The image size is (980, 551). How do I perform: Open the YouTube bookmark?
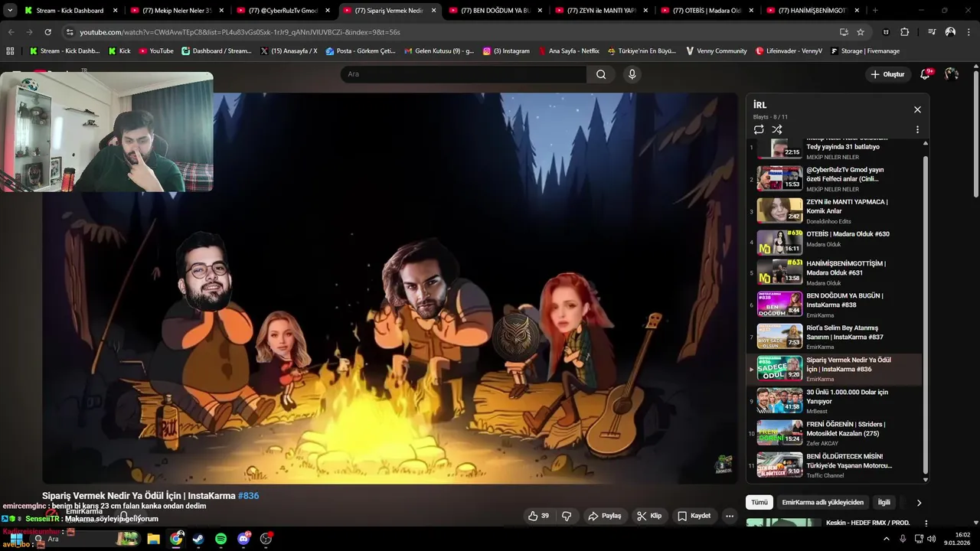[155, 51]
